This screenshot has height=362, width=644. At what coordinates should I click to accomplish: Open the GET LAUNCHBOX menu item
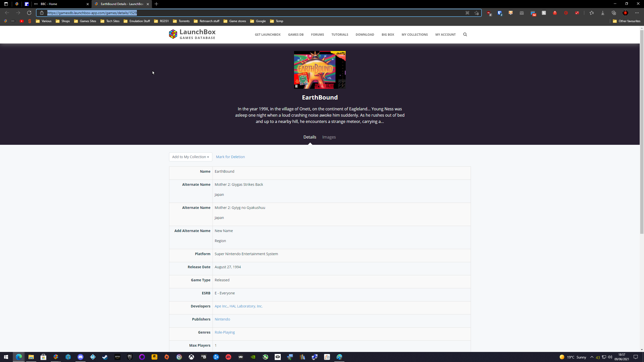click(268, 35)
